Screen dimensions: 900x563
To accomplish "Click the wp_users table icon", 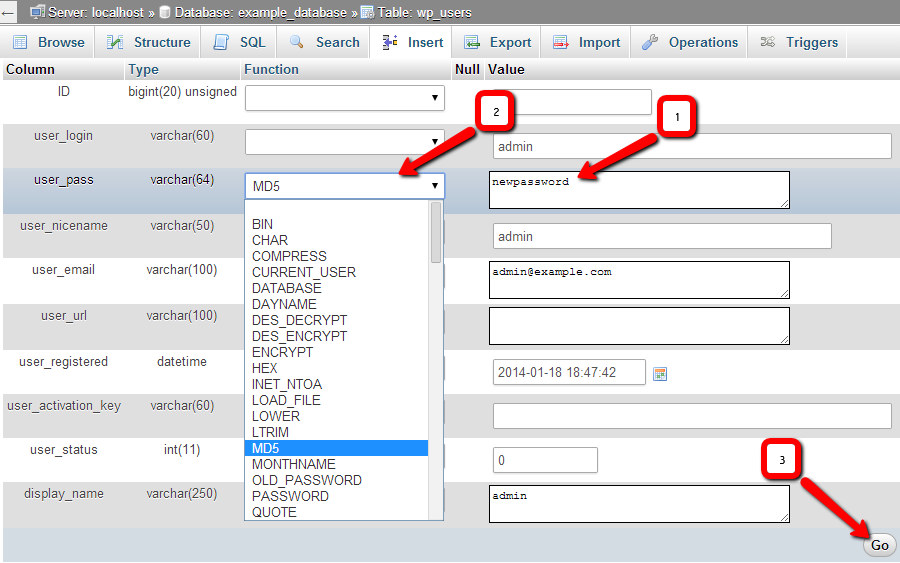I will point(367,13).
